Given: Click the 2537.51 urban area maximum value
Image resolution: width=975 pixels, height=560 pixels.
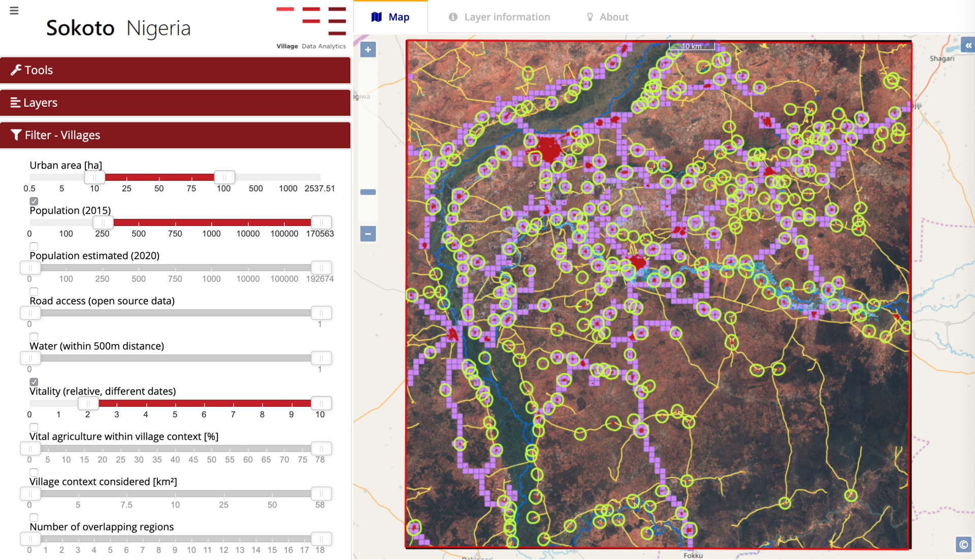Looking at the screenshot, I should 319,188.
